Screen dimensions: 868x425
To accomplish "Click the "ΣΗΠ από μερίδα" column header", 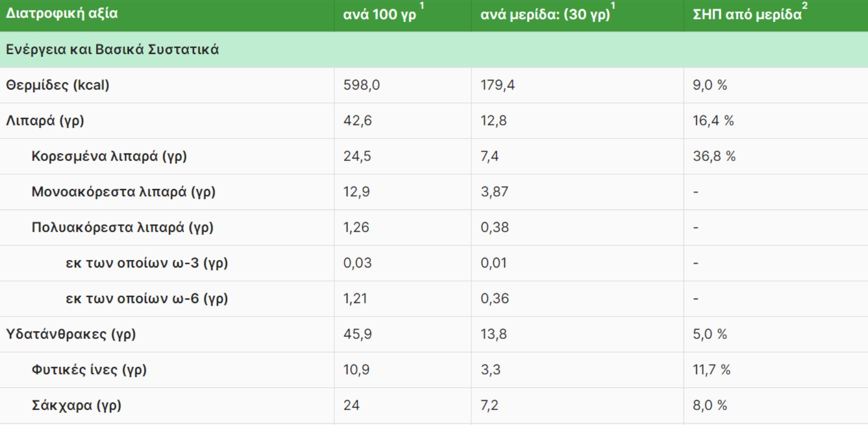I will coord(746,14).
